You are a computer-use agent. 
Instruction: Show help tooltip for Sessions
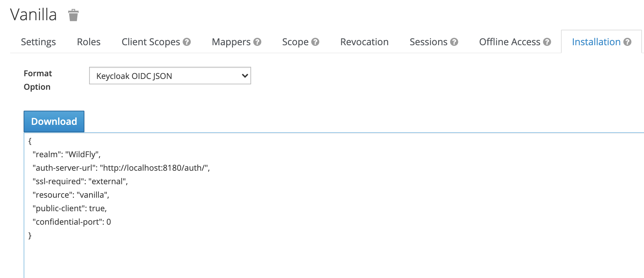(x=454, y=42)
